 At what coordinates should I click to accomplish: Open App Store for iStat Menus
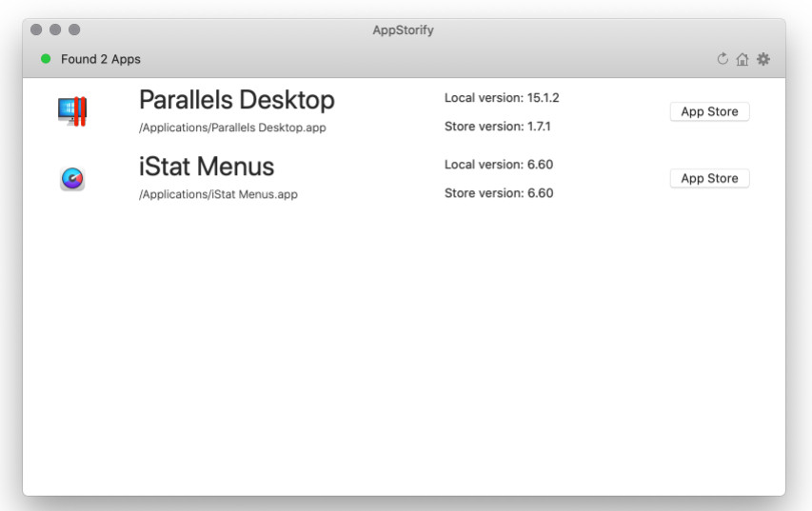[709, 178]
